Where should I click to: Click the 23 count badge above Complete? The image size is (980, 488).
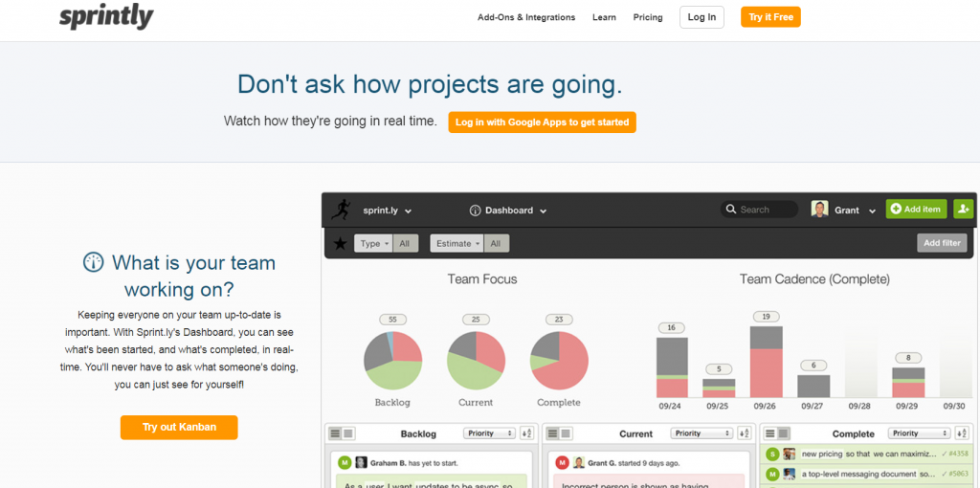559,320
